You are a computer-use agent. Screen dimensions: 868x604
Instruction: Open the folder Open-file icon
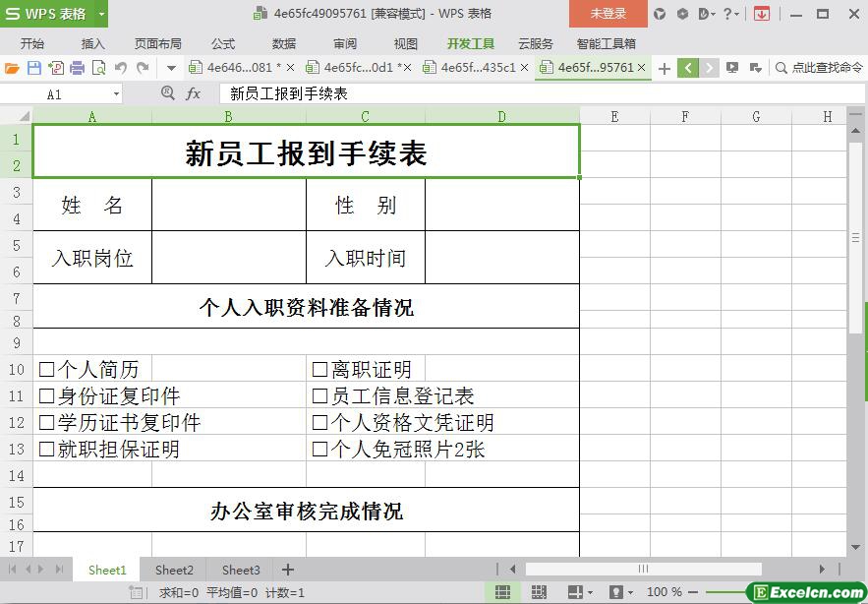click(12, 68)
